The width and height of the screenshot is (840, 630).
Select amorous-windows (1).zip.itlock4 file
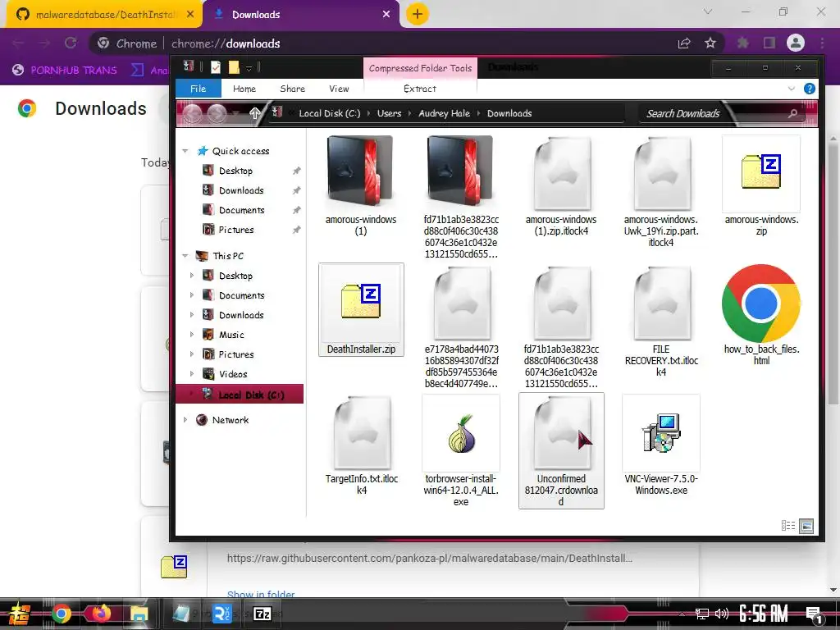[561, 186]
